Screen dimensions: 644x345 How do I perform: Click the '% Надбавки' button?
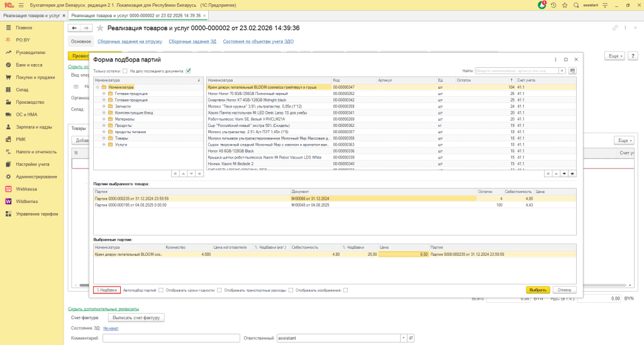pyautogui.click(x=106, y=290)
